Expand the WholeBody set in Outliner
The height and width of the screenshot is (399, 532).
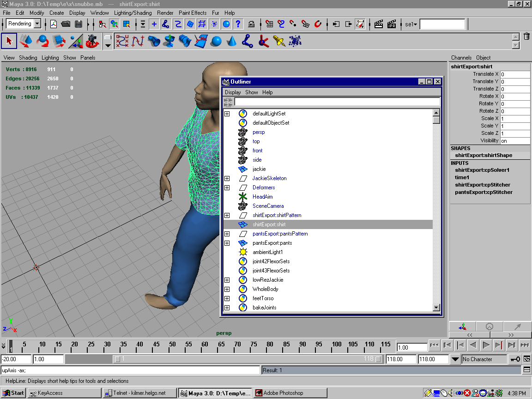pos(227,289)
